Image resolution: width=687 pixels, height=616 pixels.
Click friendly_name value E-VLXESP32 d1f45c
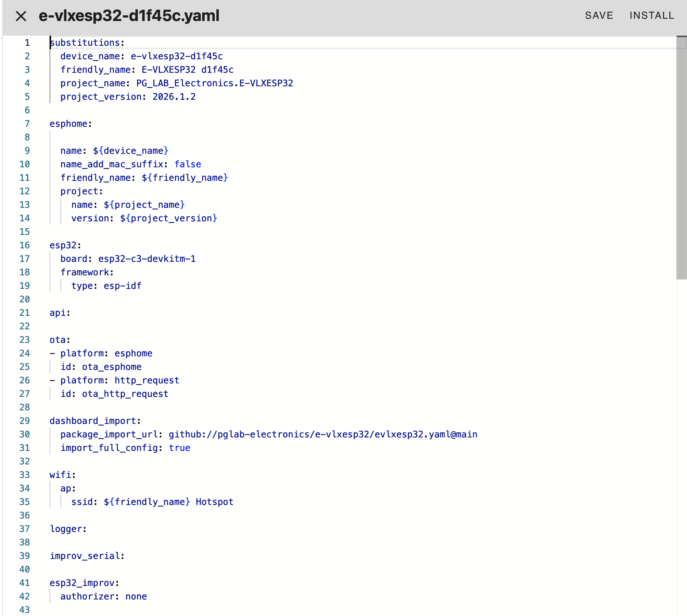click(x=187, y=70)
